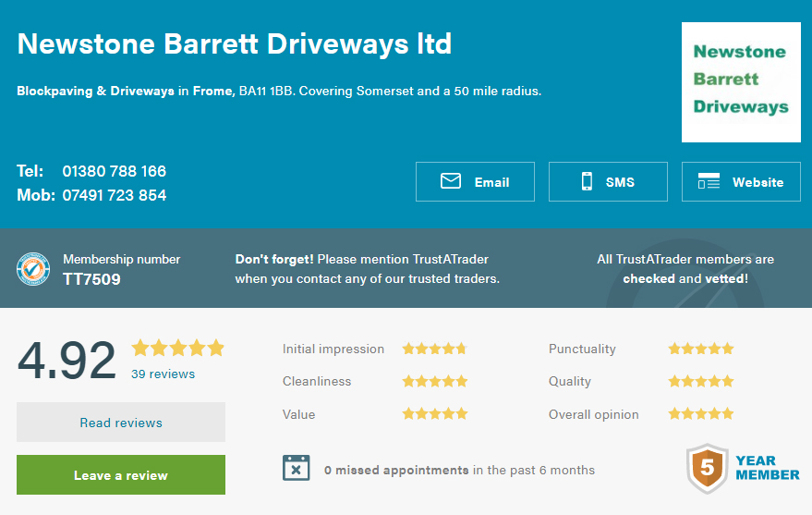Click the 'Mob:' label

pyautogui.click(x=36, y=195)
